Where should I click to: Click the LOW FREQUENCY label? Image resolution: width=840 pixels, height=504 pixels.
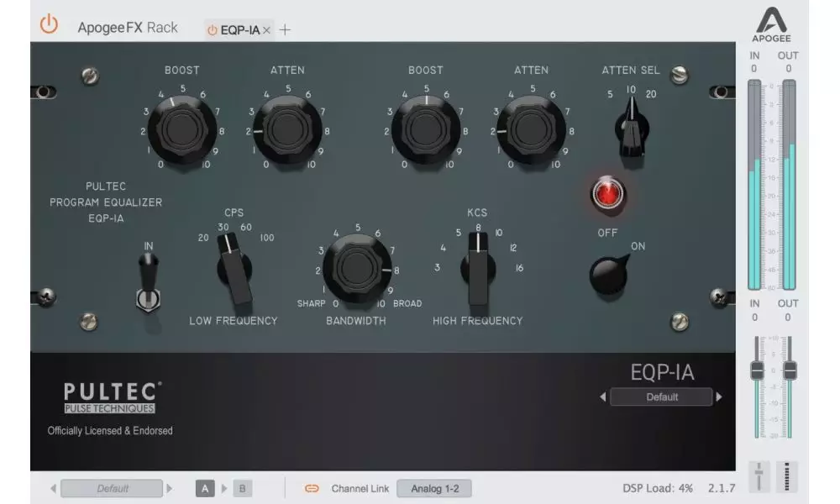pos(234,321)
